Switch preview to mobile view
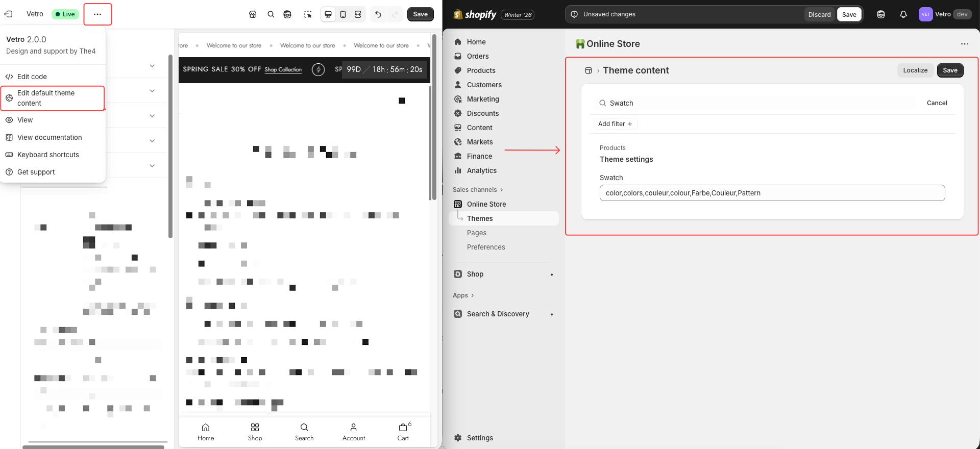This screenshot has width=980, height=449. tap(343, 14)
